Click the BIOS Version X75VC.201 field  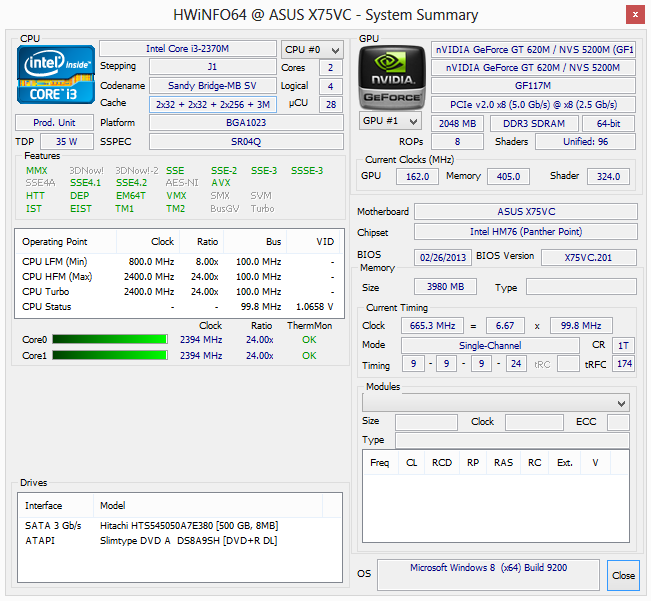point(589,257)
